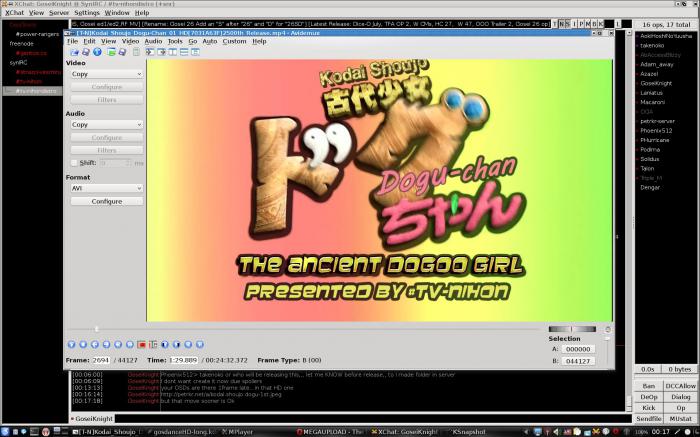The width and height of the screenshot is (700, 437).
Task: Toggle XChat channel mode P button
Action: tap(581, 24)
